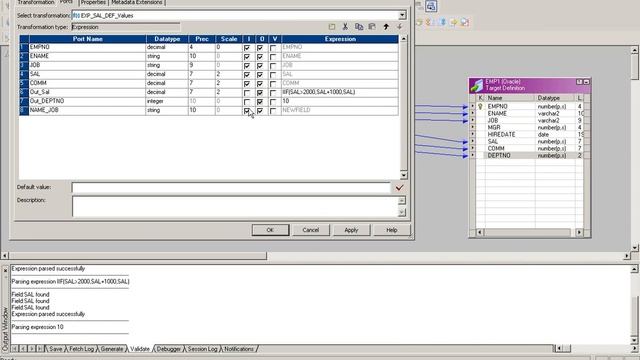
Task: Click the port arrow beside DEPTNO in target
Action: [x=473, y=156]
